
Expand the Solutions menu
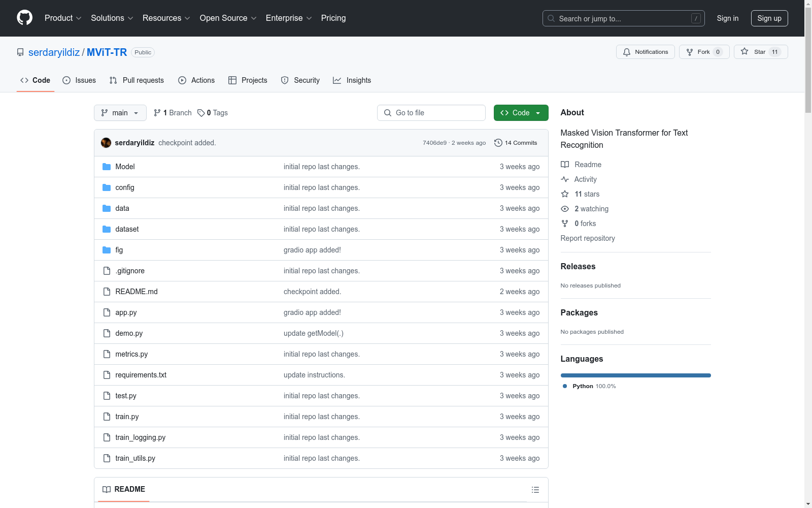tap(112, 18)
